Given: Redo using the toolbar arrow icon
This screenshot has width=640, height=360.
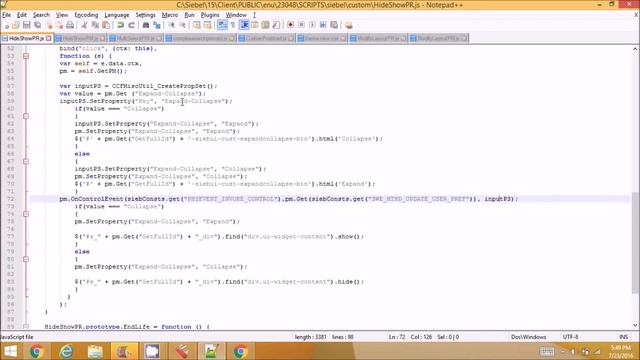Looking at the screenshot, I should (131, 25).
